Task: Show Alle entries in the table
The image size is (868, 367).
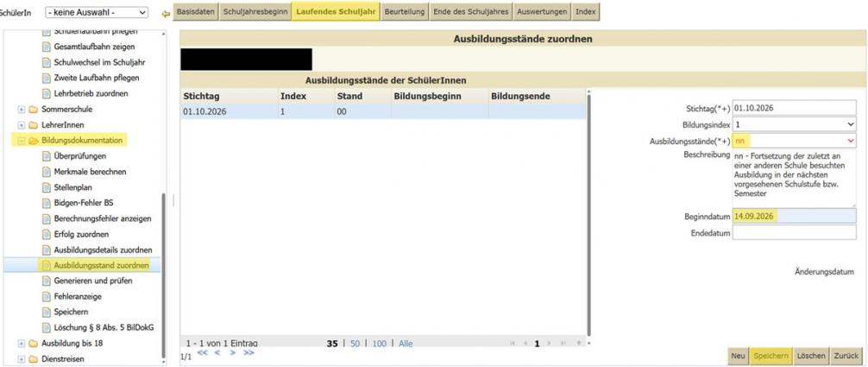Action: (x=406, y=344)
